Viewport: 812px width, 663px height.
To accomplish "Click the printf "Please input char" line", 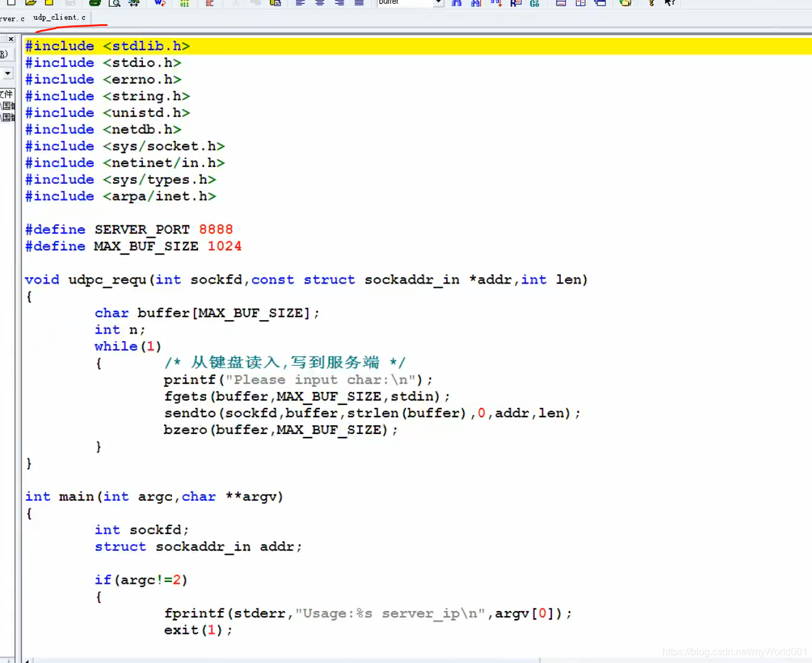I will 298,380.
